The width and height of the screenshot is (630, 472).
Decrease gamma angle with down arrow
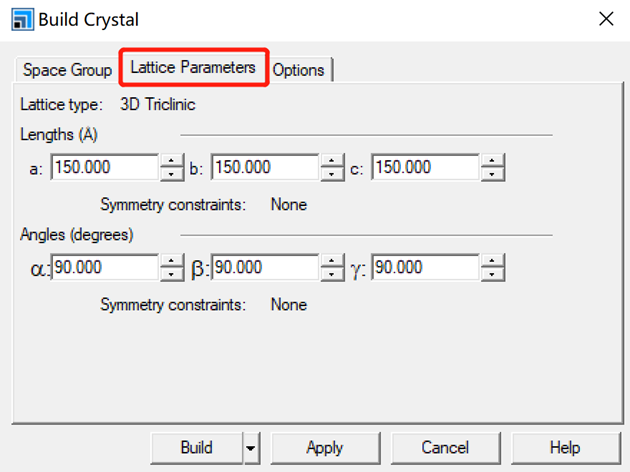491,274
